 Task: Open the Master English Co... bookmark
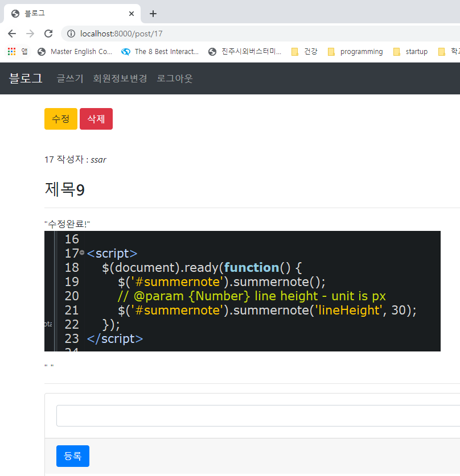(75, 52)
